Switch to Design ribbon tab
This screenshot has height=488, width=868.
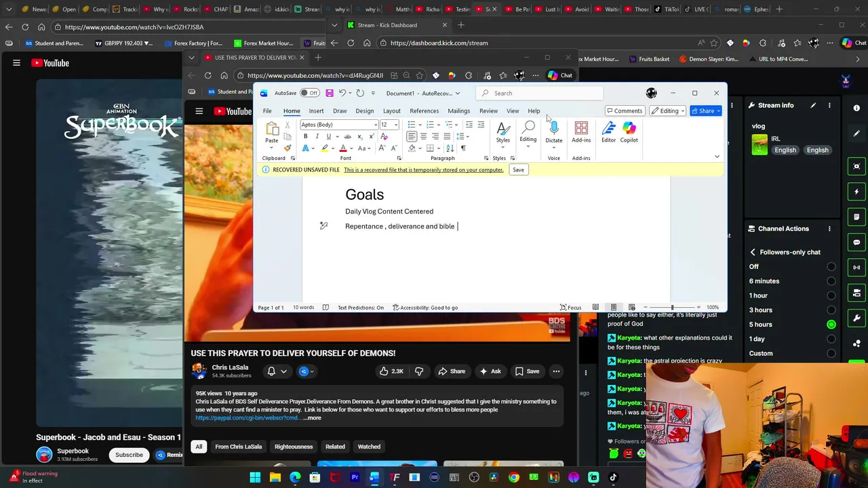(x=365, y=111)
